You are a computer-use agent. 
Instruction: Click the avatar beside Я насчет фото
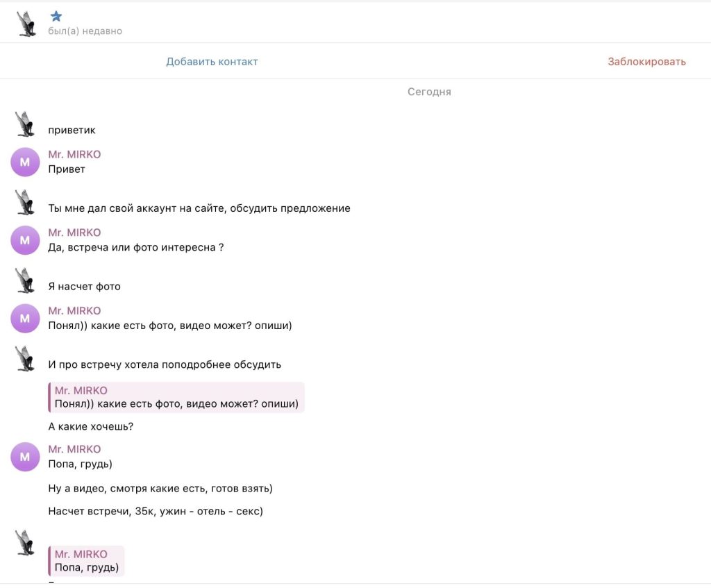tap(26, 280)
